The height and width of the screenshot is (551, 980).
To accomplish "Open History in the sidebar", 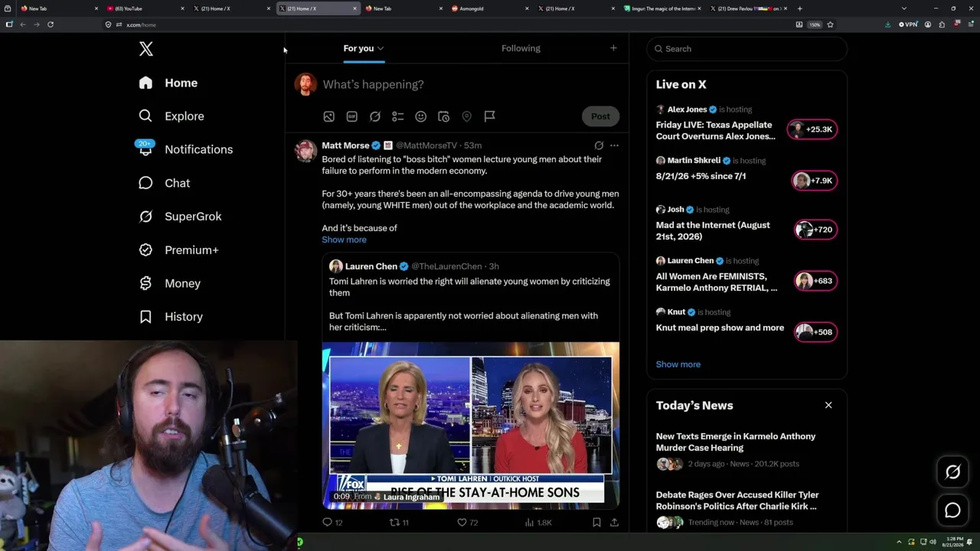I will [171, 317].
